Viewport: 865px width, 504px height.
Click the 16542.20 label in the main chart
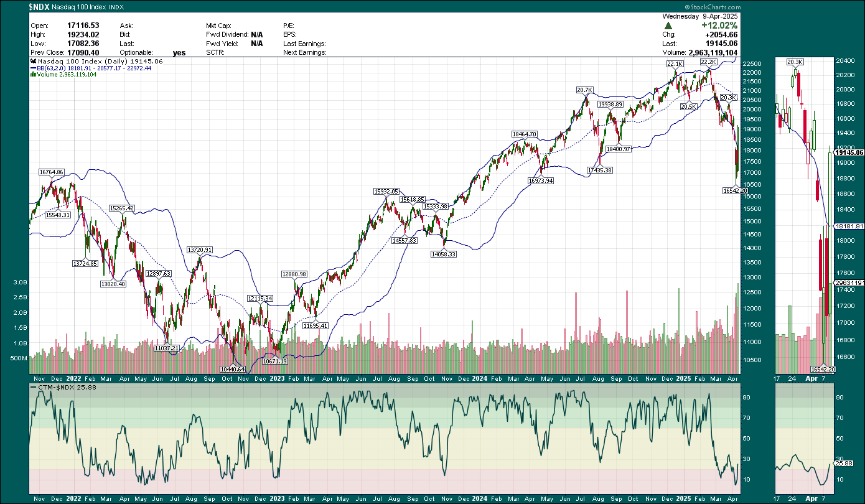(735, 190)
